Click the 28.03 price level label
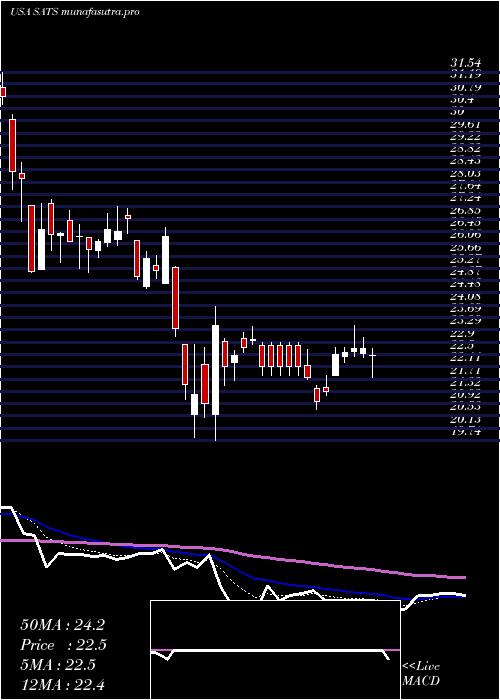The width and height of the screenshot is (500, 700). click(465, 172)
